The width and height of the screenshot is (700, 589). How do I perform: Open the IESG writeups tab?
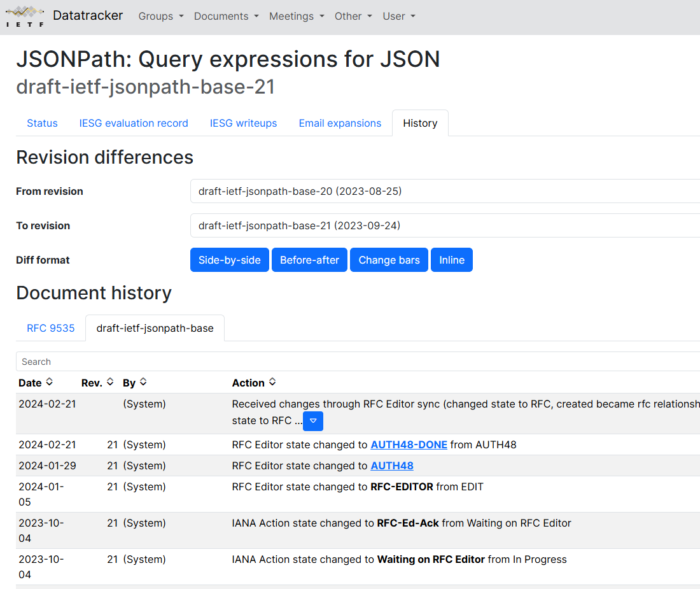[x=243, y=124]
